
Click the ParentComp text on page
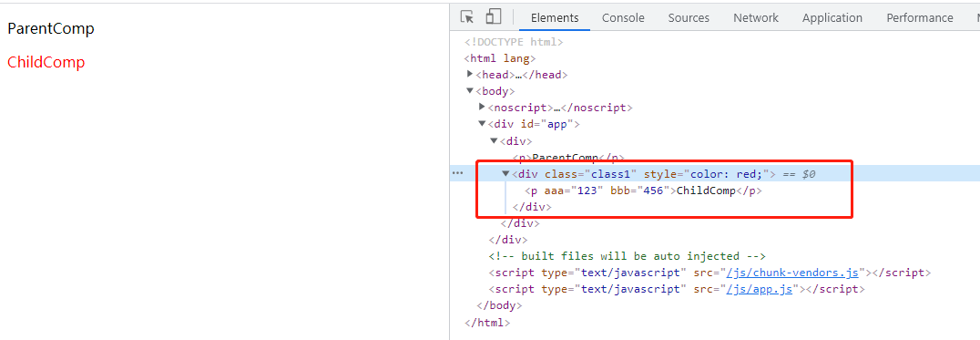click(x=51, y=29)
